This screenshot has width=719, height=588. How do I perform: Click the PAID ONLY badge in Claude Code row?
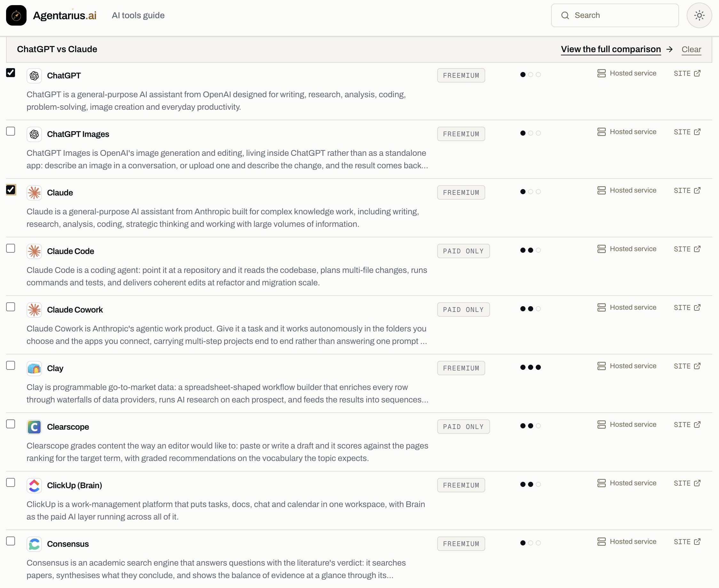click(463, 251)
